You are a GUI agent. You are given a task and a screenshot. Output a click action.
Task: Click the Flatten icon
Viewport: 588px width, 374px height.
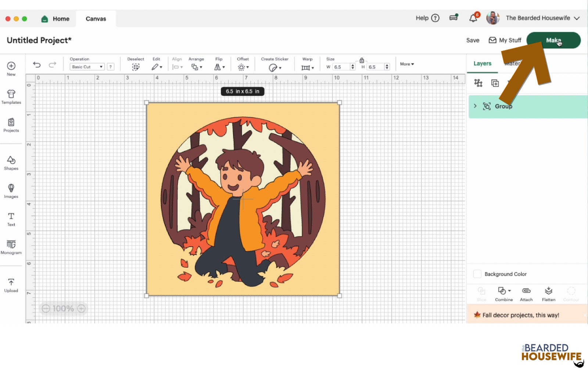pyautogui.click(x=548, y=293)
